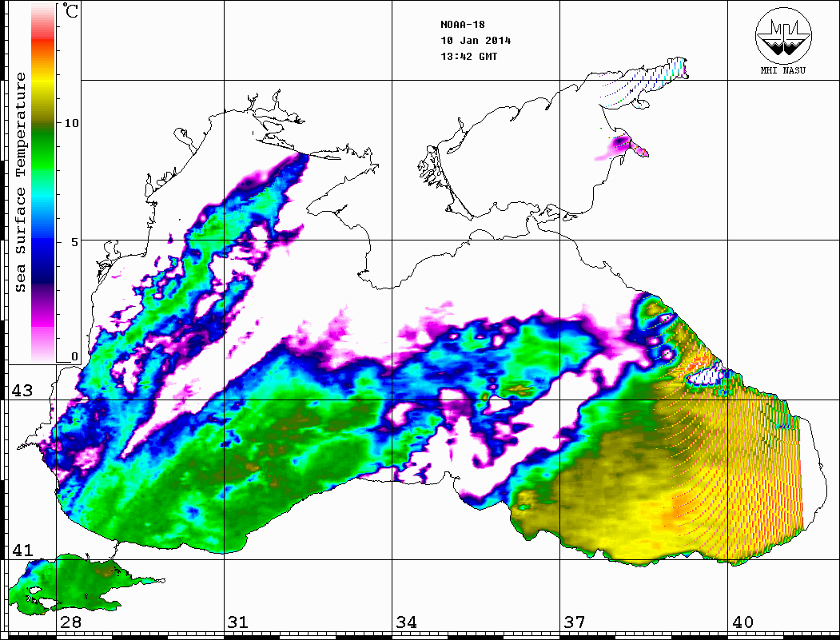Click the 'Sea Surface Temperature' vertical label

pyautogui.click(x=20, y=182)
